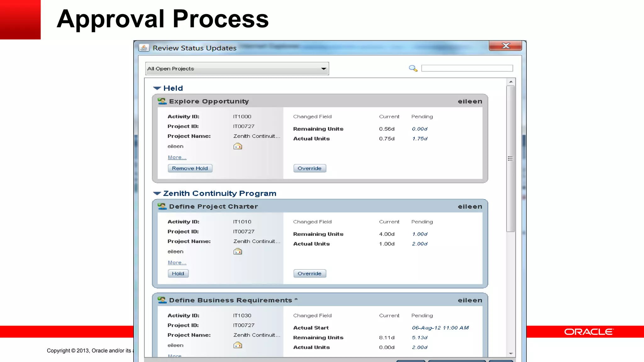Click pending Actual Units value 1.75d
The height and width of the screenshot is (362, 644).
click(419, 139)
